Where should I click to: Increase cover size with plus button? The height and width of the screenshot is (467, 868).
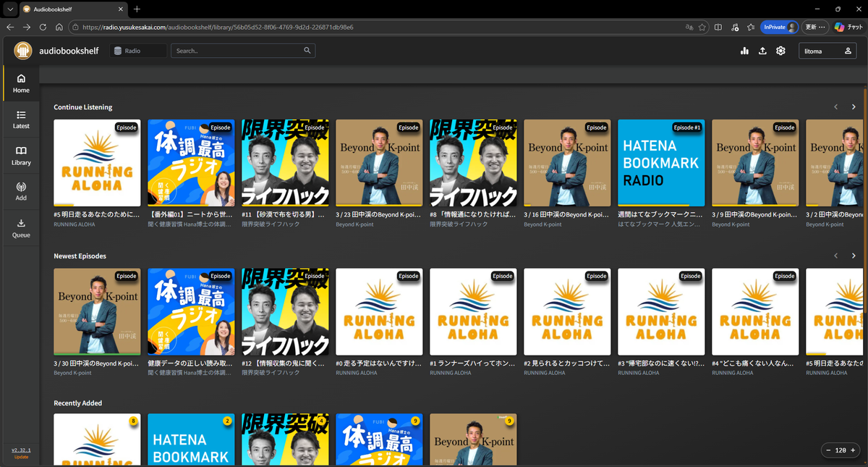(853, 450)
